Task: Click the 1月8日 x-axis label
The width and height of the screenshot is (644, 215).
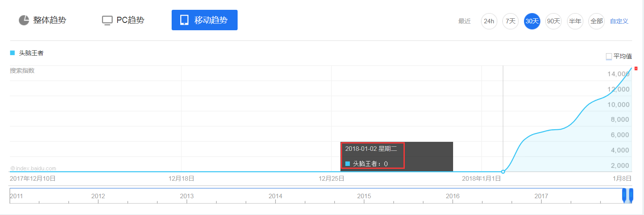Action: coord(622,179)
